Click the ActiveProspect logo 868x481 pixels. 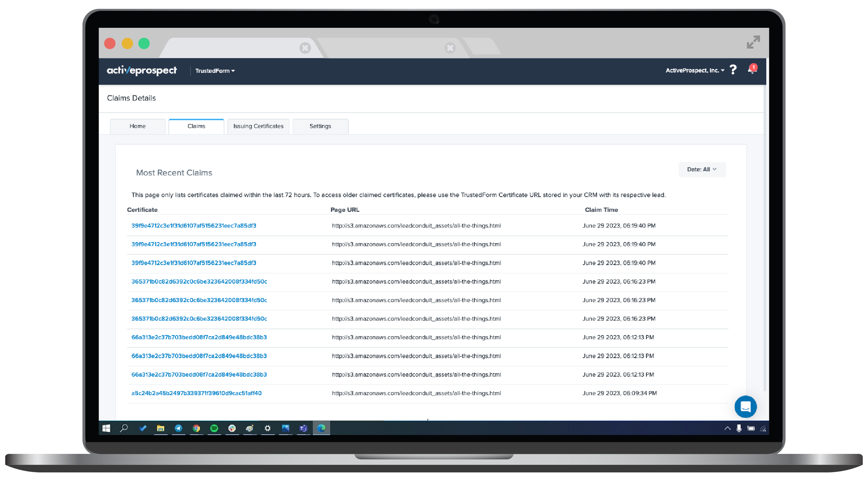142,70
